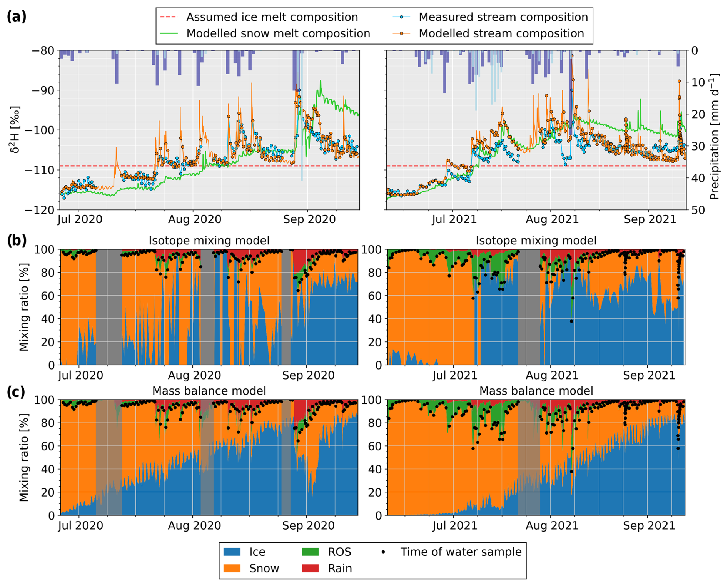Click the green Modelled snow melt legend line
Image resolution: width=728 pixels, height=587 pixels.
click(x=169, y=33)
